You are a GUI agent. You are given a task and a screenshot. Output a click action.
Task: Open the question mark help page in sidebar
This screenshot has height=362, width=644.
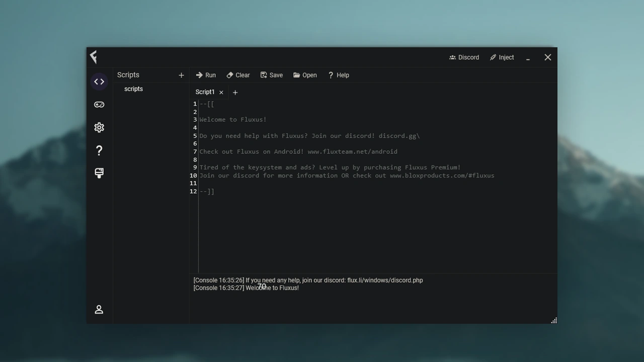(x=99, y=150)
